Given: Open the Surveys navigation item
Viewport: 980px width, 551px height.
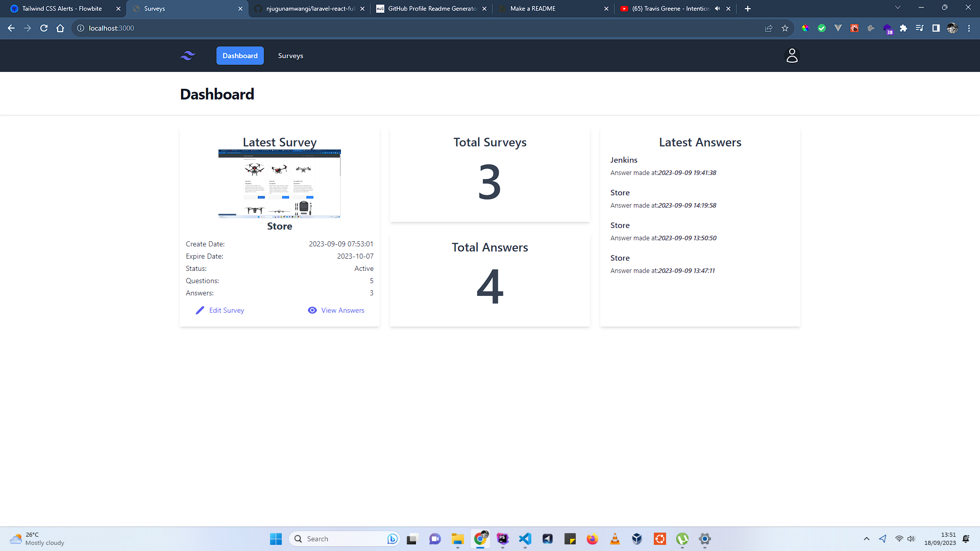Looking at the screenshot, I should pos(290,56).
